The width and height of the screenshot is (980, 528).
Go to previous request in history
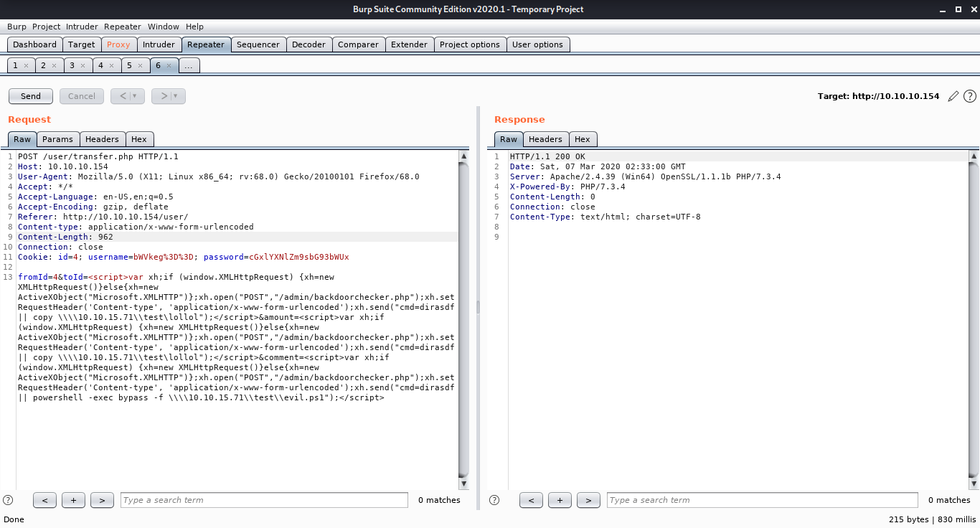tap(122, 96)
